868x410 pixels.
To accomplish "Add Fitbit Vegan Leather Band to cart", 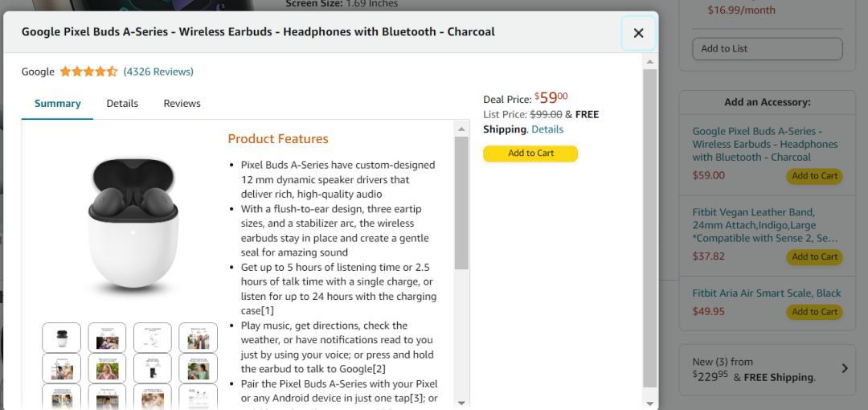I will tap(814, 256).
